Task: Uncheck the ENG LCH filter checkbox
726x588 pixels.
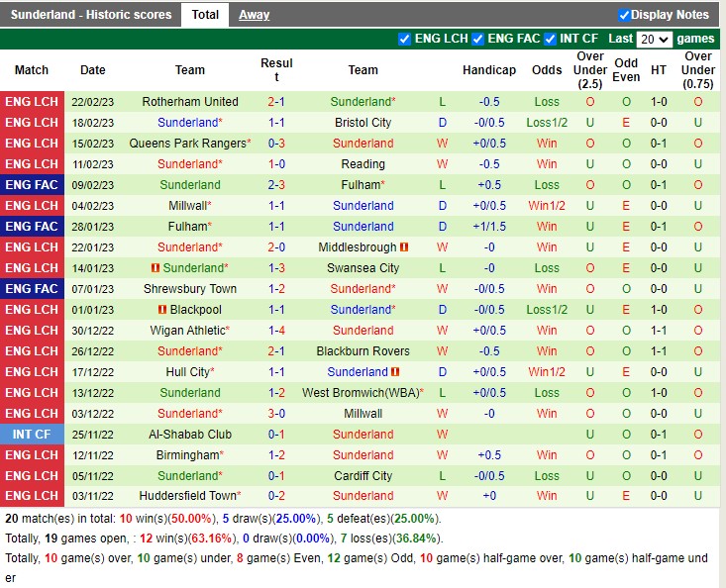Action: click(404, 39)
